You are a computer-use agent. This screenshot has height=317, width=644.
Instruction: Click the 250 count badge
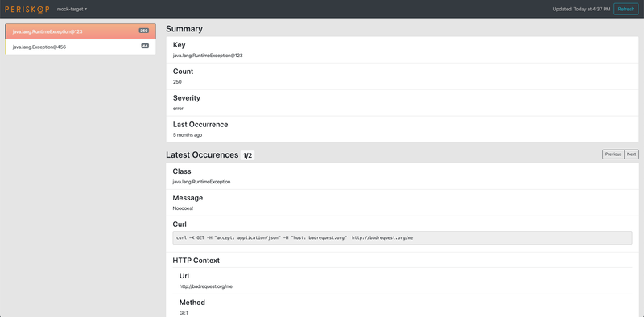pyautogui.click(x=144, y=31)
